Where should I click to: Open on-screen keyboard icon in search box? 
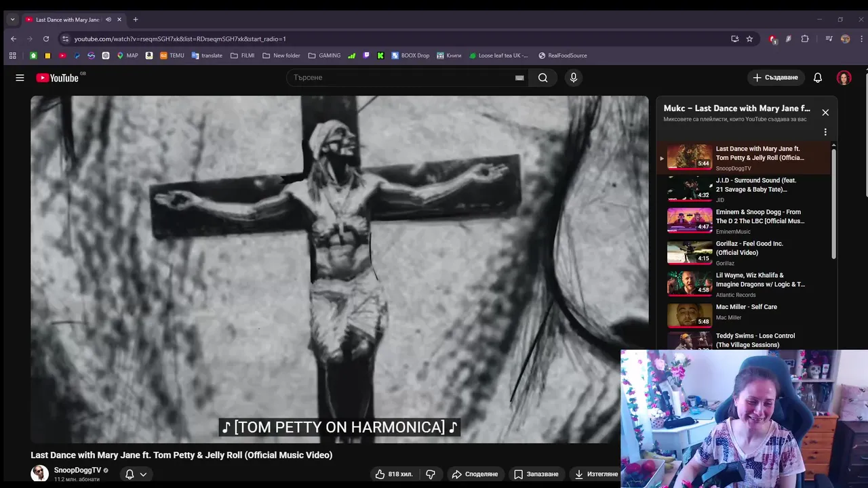[519, 78]
